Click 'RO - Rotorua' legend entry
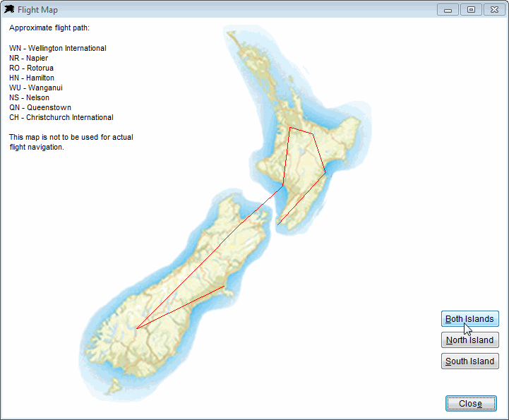The height and width of the screenshot is (420, 509). coord(32,68)
